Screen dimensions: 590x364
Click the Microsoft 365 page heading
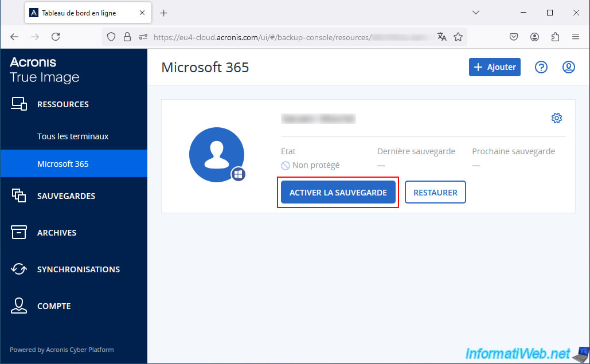pos(205,67)
